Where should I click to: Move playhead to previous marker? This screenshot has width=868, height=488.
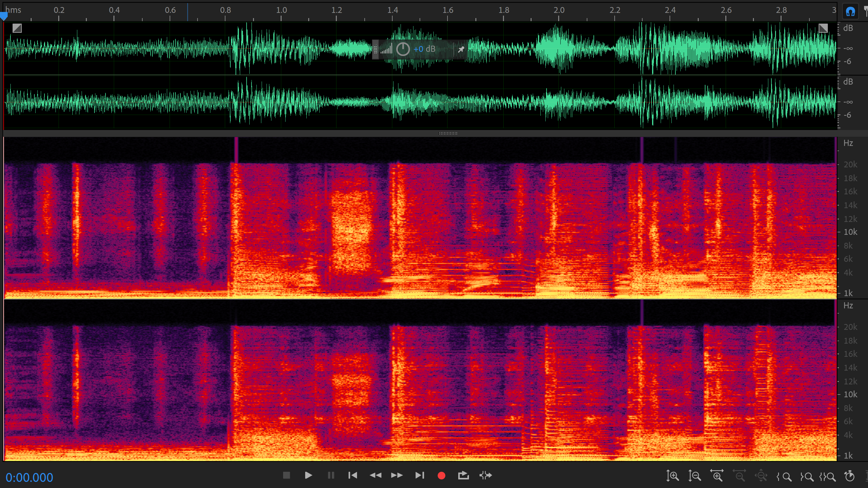(x=352, y=475)
